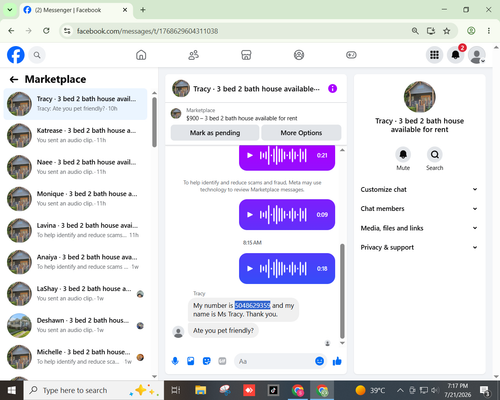Viewport: 500px width, 400px height.
Task: Record a voice clip microphone icon
Action: tap(175, 361)
